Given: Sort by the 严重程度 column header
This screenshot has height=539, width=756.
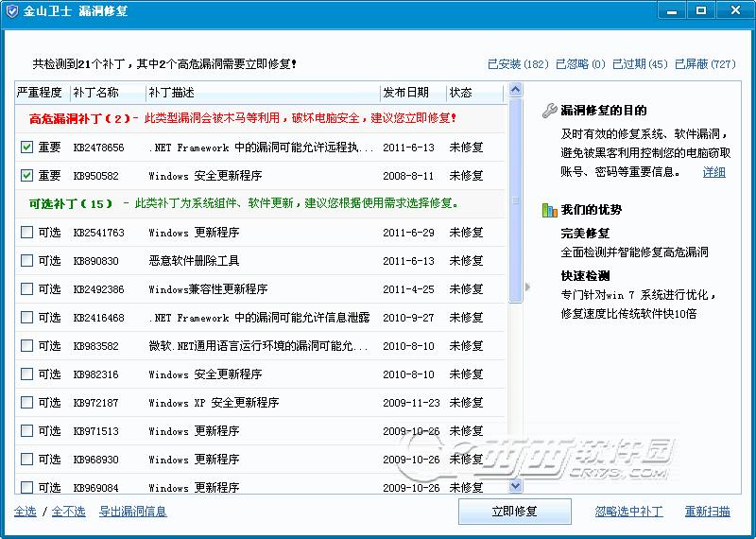Looking at the screenshot, I should 40,93.
